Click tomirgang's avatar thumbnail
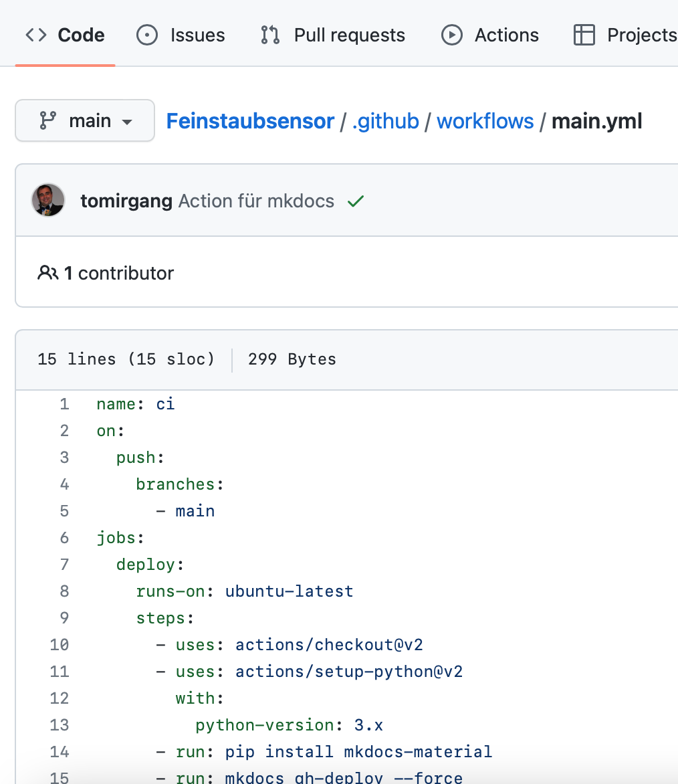Screen dimensions: 678x784 click(x=48, y=200)
